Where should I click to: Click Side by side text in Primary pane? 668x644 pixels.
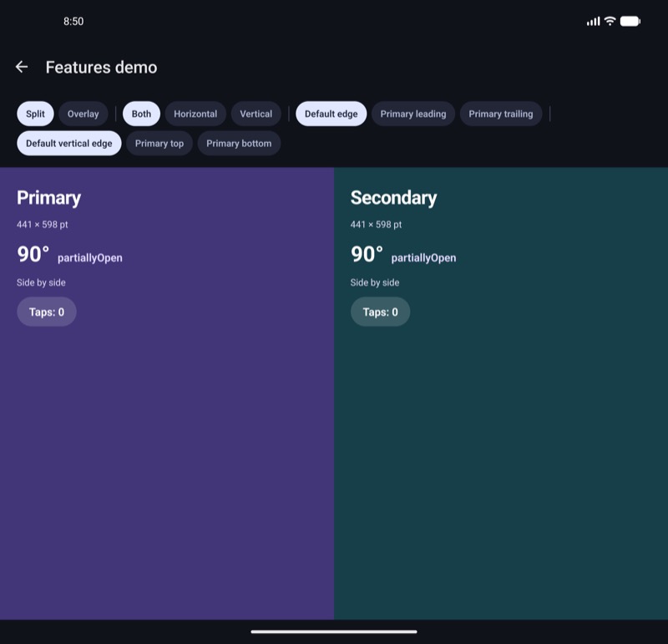[x=41, y=282]
